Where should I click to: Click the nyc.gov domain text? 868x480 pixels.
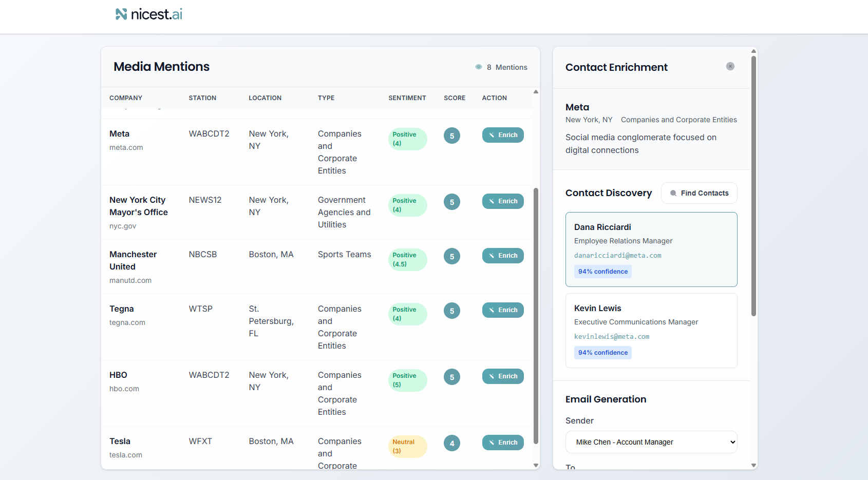123,226
